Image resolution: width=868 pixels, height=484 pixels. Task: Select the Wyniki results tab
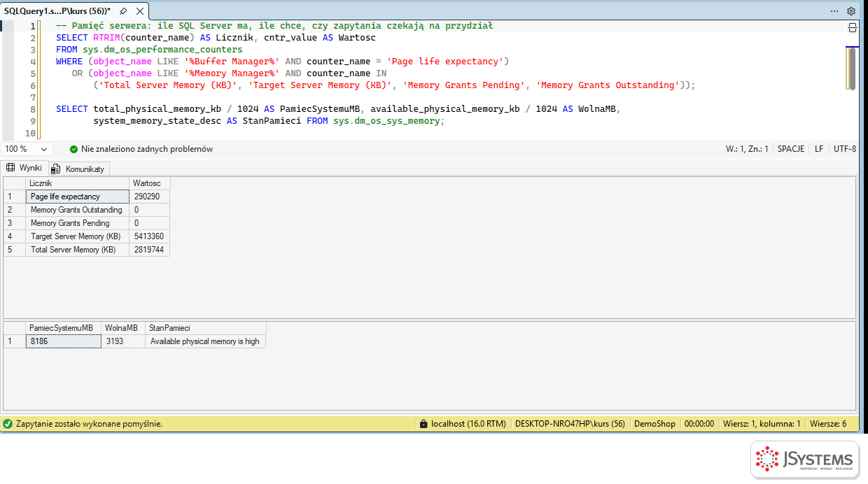click(x=24, y=168)
